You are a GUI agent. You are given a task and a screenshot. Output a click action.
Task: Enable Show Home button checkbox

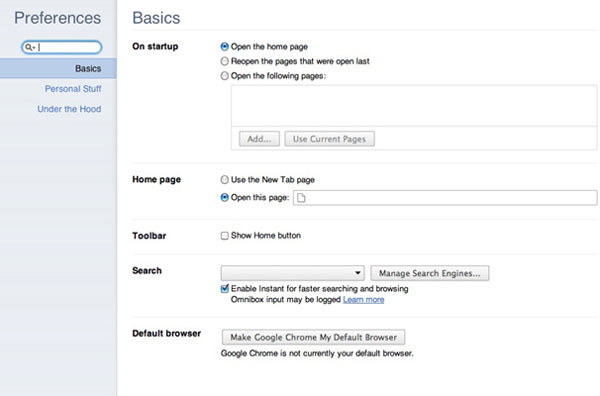225,236
